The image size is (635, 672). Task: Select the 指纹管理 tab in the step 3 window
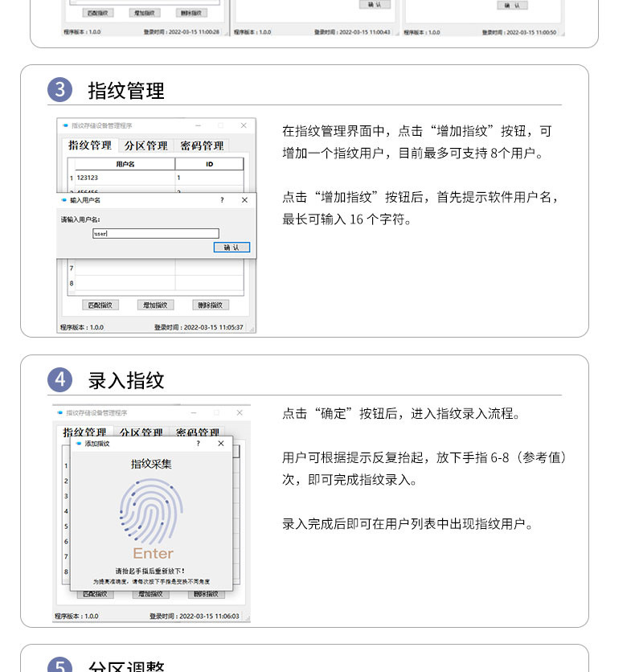click(x=90, y=145)
